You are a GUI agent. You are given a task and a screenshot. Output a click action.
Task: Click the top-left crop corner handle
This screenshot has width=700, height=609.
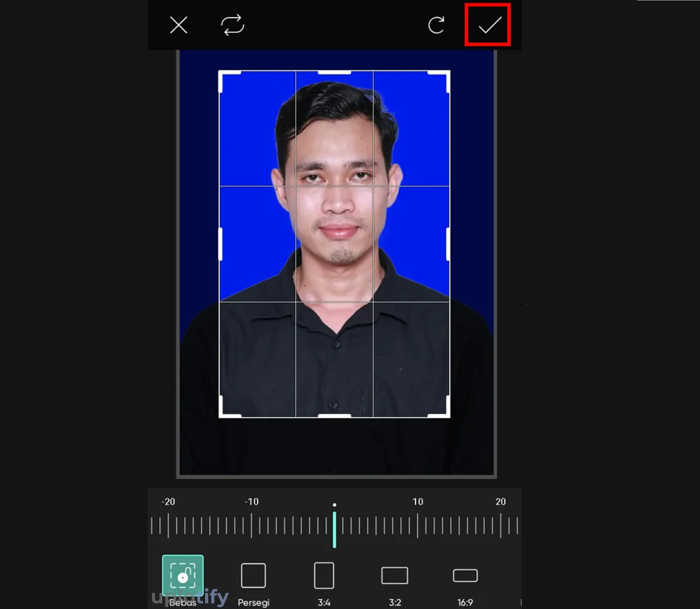click(221, 73)
